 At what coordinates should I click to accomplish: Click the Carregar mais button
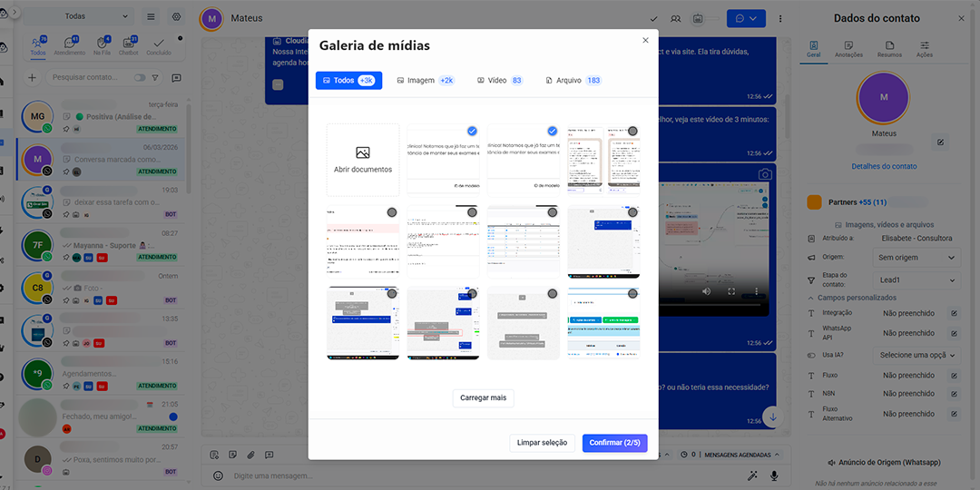click(483, 397)
